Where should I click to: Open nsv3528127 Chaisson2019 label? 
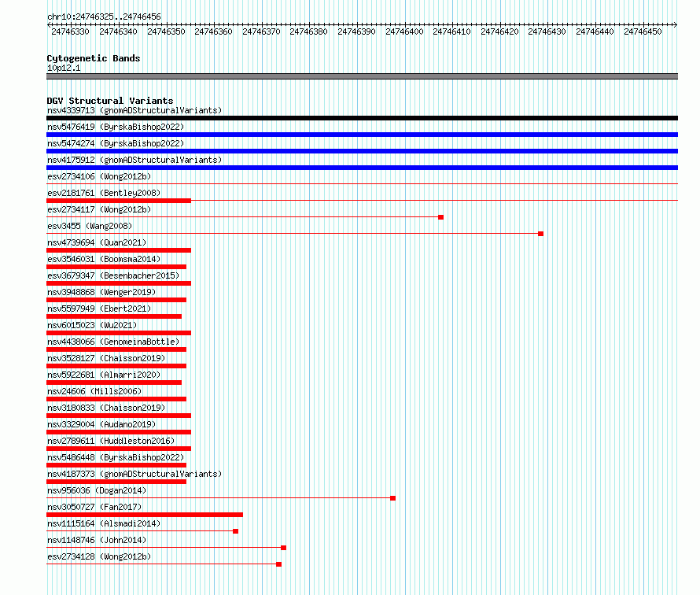[x=106, y=358]
